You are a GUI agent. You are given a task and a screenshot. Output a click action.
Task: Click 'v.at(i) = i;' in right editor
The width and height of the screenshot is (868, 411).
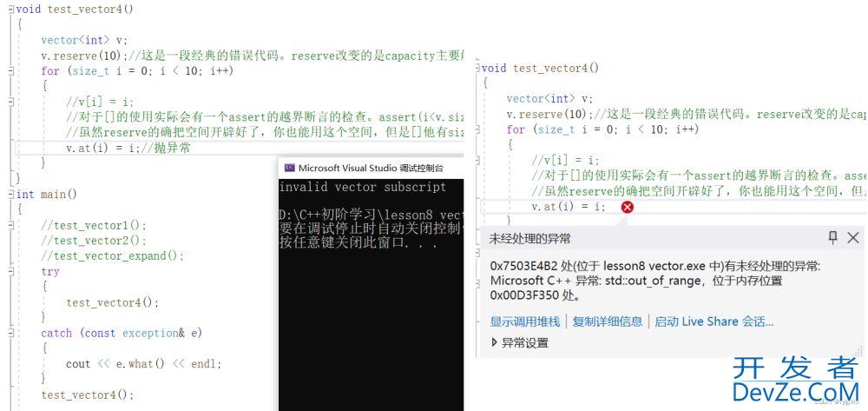pyautogui.click(x=569, y=207)
